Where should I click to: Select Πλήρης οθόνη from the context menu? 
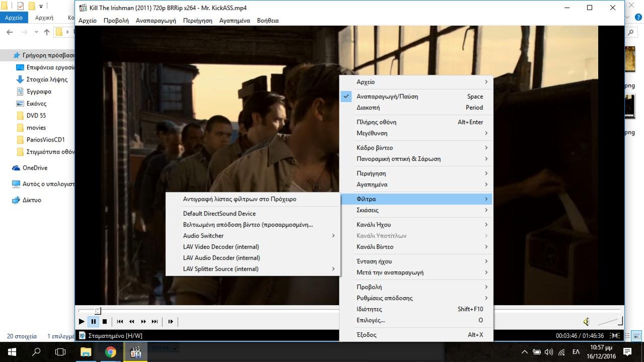click(376, 122)
